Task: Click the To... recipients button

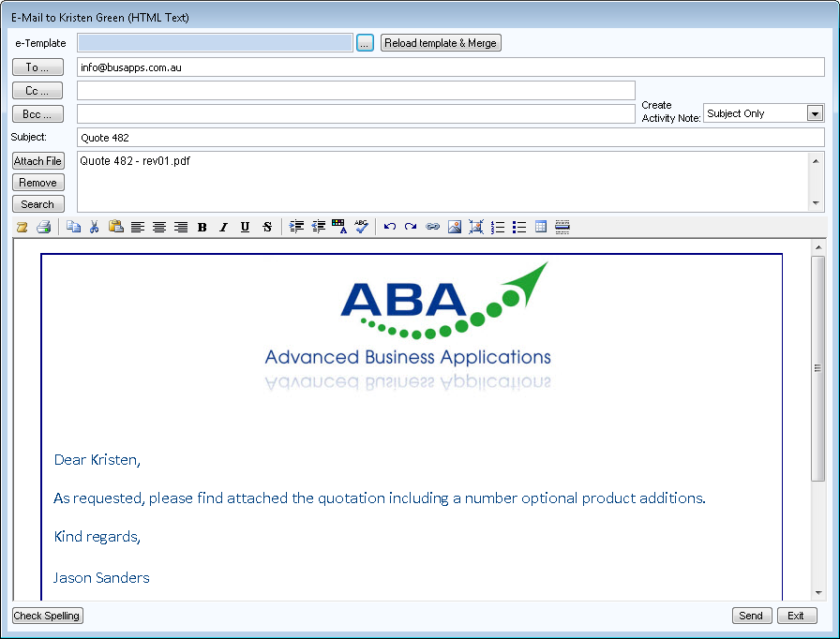Action: click(x=37, y=67)
